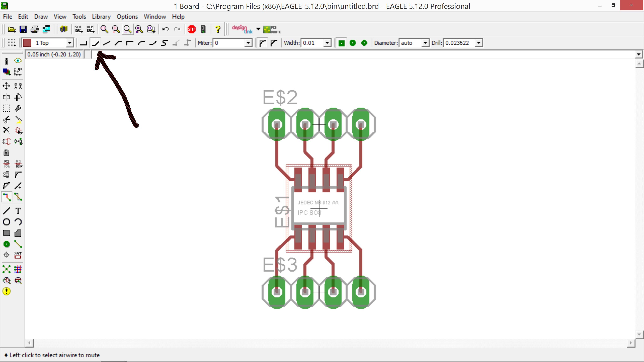Open the Edit menu

click(x=23, y=17)
